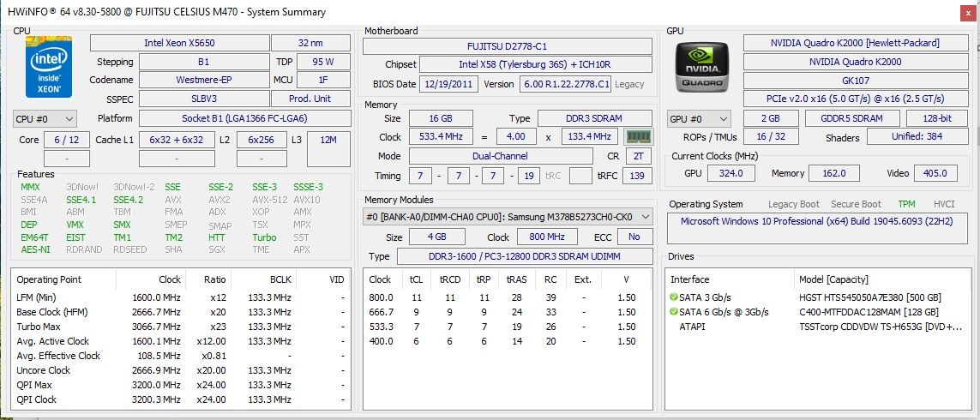Screen dimensions: 980x420
Task: Click the DDR3 SDRAM memory type field
Action: [596, 119]
